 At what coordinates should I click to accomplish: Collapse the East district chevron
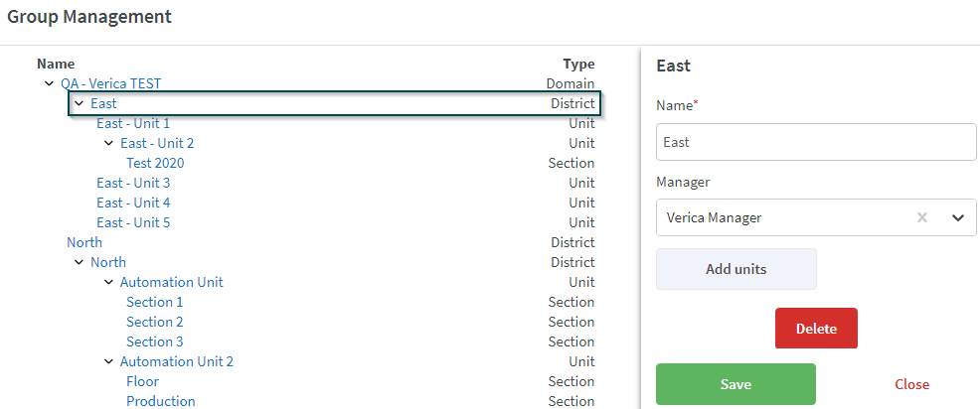79,103
